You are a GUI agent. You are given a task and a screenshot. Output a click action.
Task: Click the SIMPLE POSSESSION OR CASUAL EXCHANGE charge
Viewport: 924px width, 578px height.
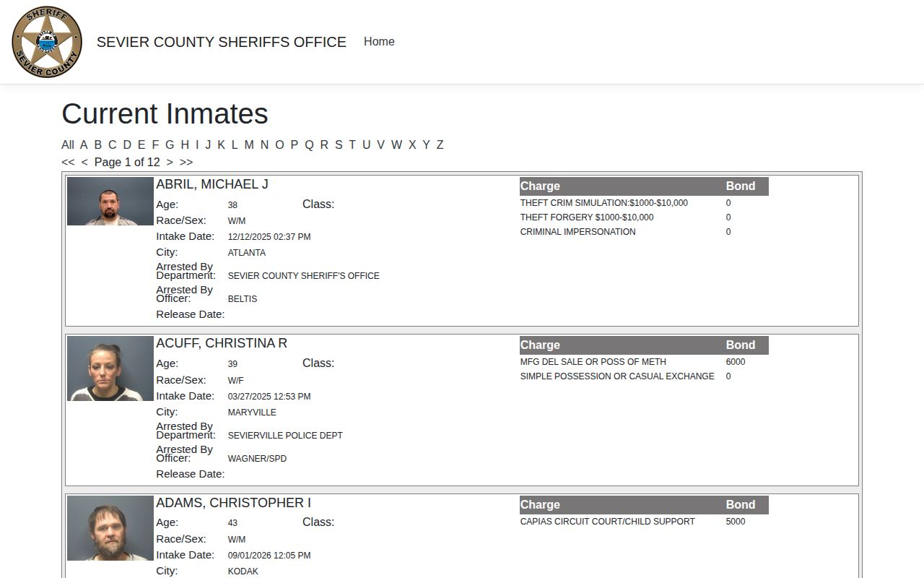617,376
